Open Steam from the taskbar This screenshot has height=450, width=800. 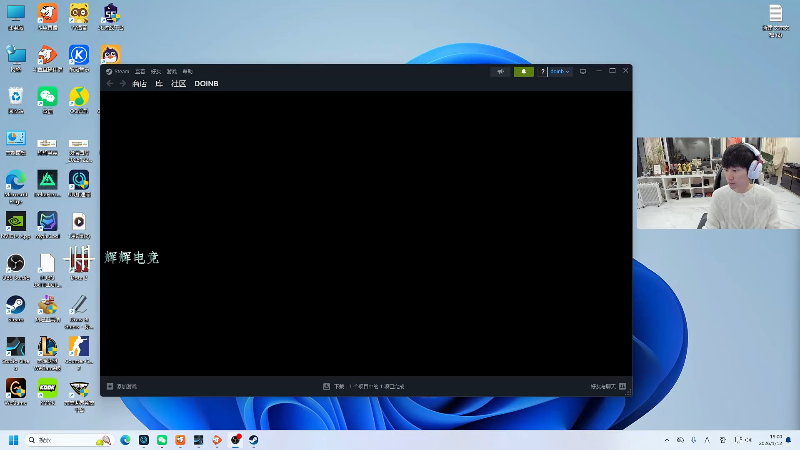[x=254, y=440]
